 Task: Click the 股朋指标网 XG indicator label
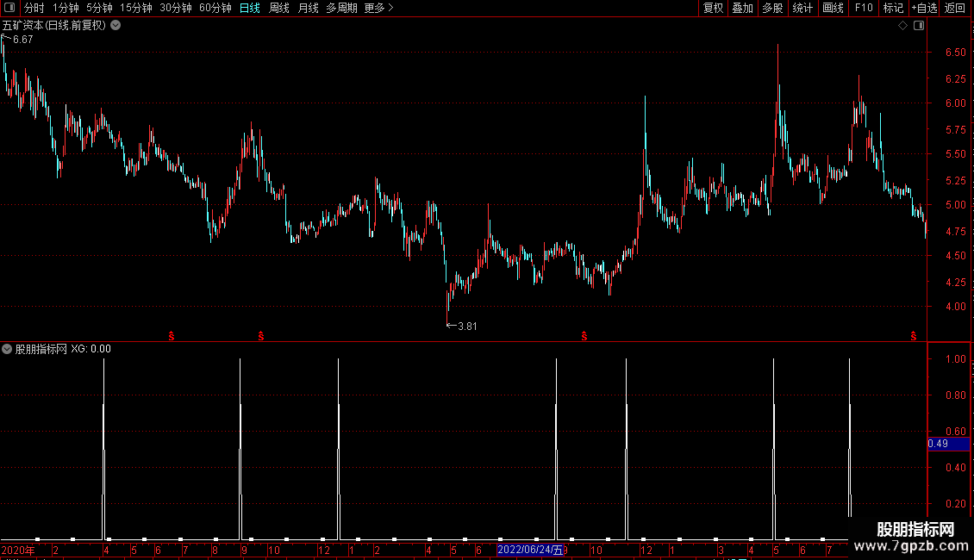(63, 349)
